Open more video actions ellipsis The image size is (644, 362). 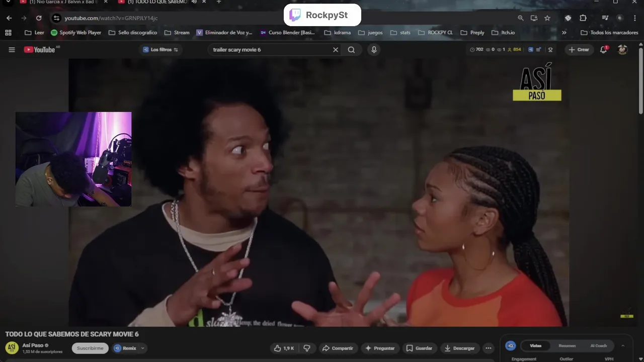pos(488,348)
